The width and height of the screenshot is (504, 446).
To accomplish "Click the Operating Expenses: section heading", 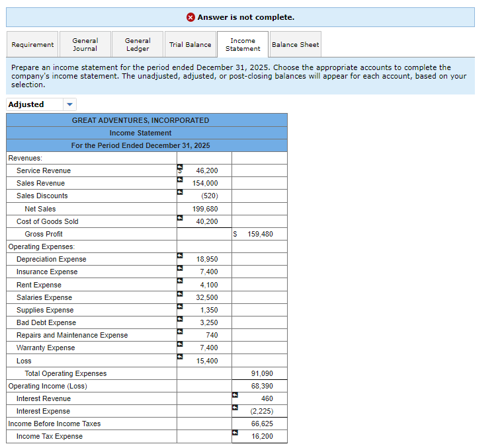I will (42, 246).
